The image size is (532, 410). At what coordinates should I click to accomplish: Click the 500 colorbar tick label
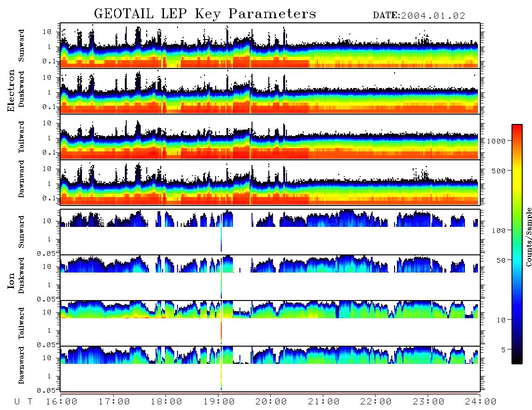[x=499, y=171]
